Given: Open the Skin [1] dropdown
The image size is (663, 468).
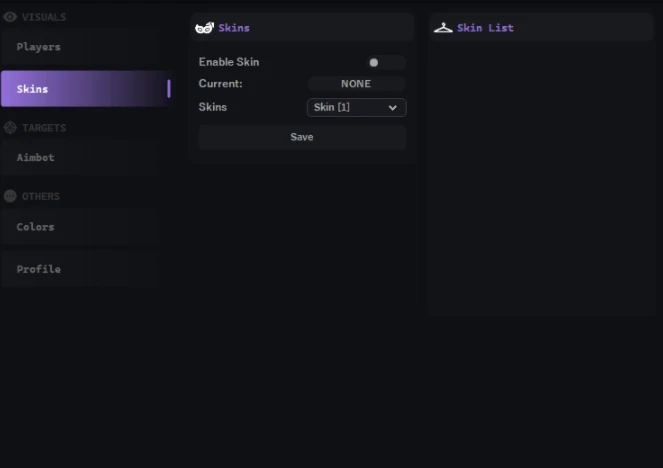Looking at the screenshot, I should (356, 107).
